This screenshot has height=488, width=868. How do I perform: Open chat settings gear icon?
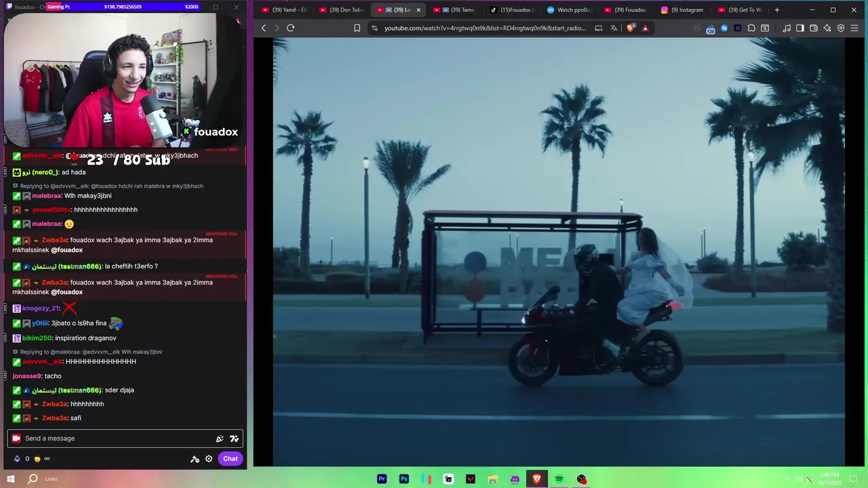[x=209, y=459]
